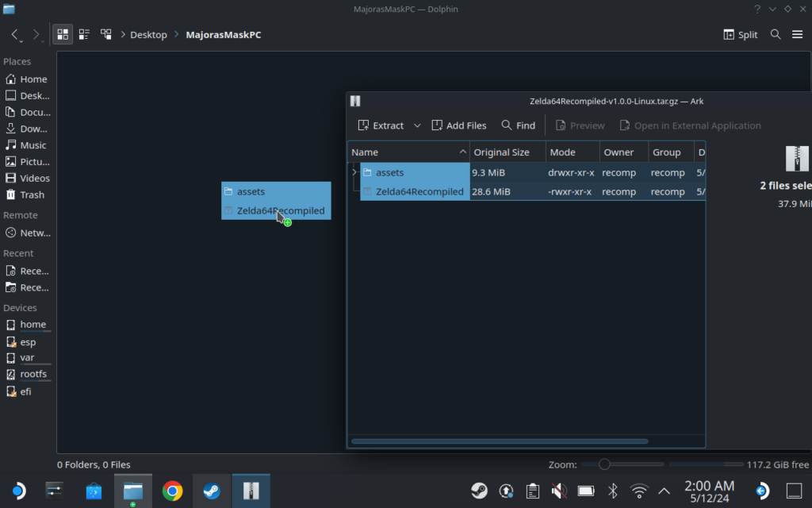Image resolution: width=812 pixels, height=508 pixels.
Task: Open Discover store from taskbar
Action: point(94,491)
